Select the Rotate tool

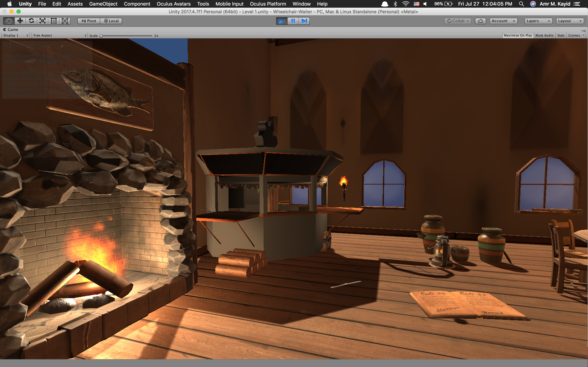[x=31, y=21]
